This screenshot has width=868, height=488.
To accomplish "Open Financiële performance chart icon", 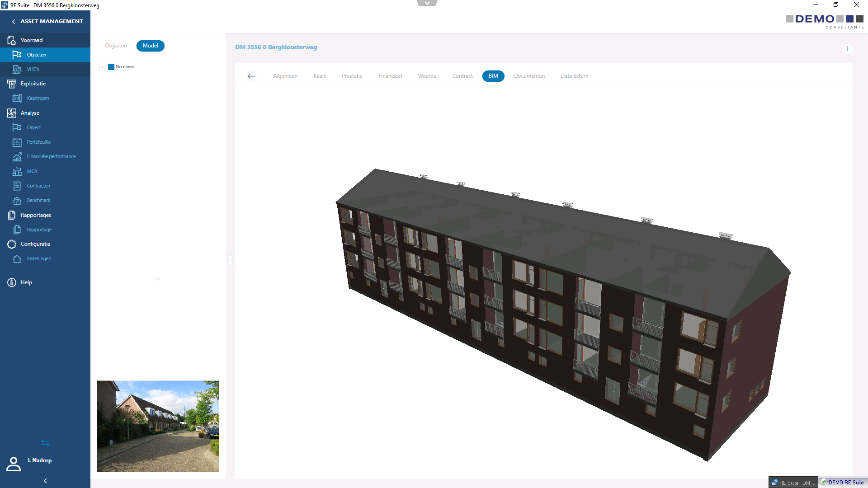I will tap(17, 157).
